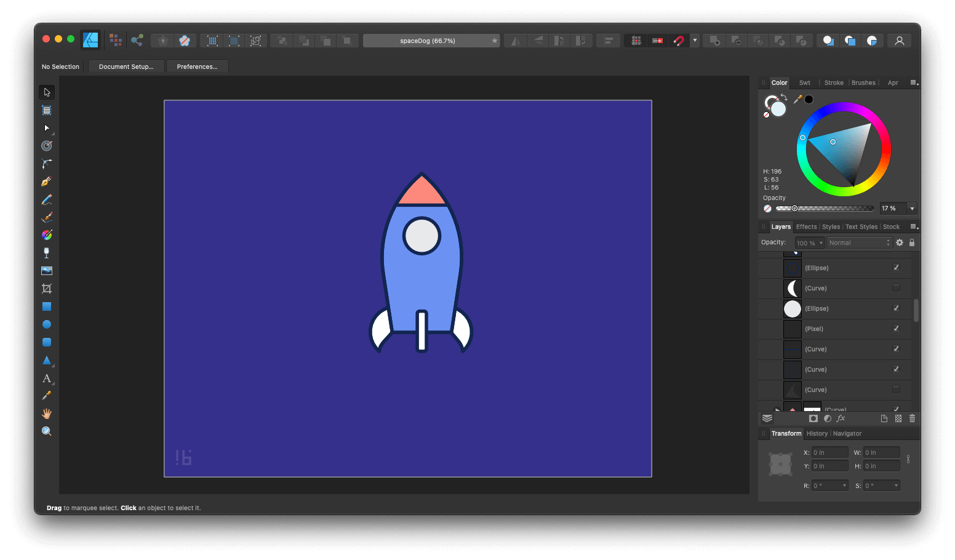Activate the Vector Brush tool
This screenshot has height=560, width=955.
[x=47, y=217]
